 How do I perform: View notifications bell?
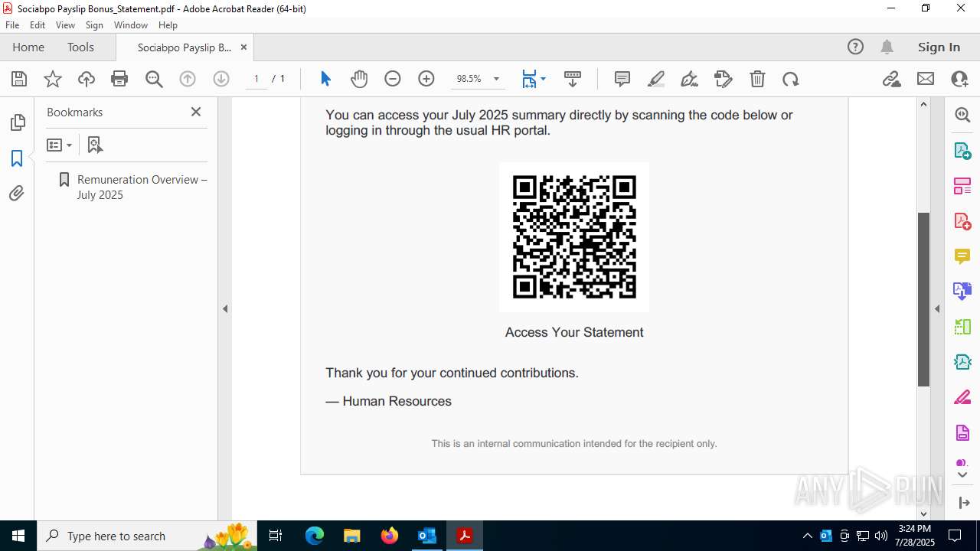click(x=887, y=47)
